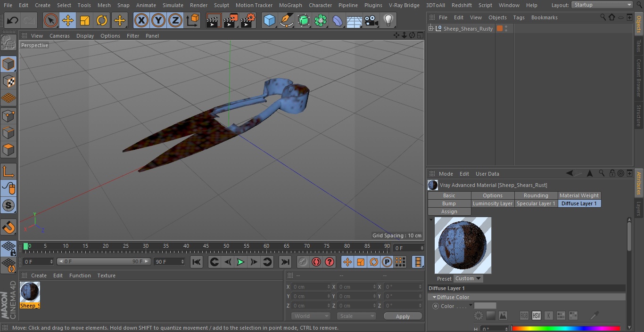Viewport: 644px width, 332px height.
Task: Toggle the Enable Snap S icon
Action: tap(8, 206)
